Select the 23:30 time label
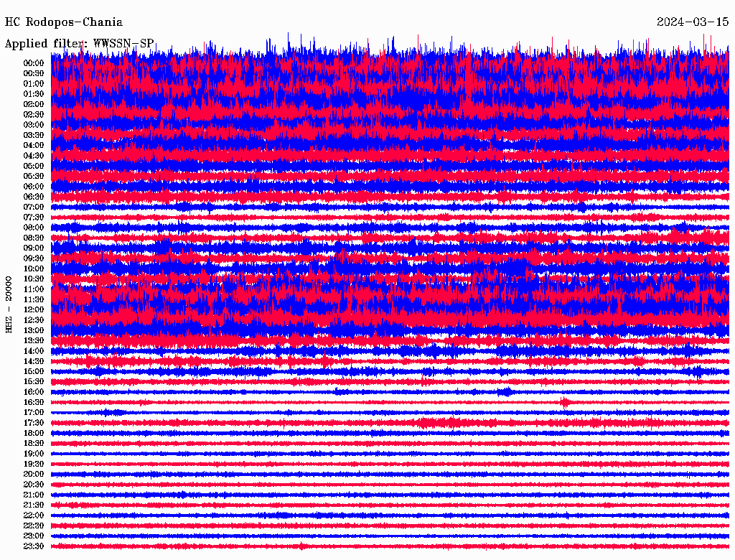Image resolution: width=735 pixels, height=560 pixels. click(x=34, y=546)
